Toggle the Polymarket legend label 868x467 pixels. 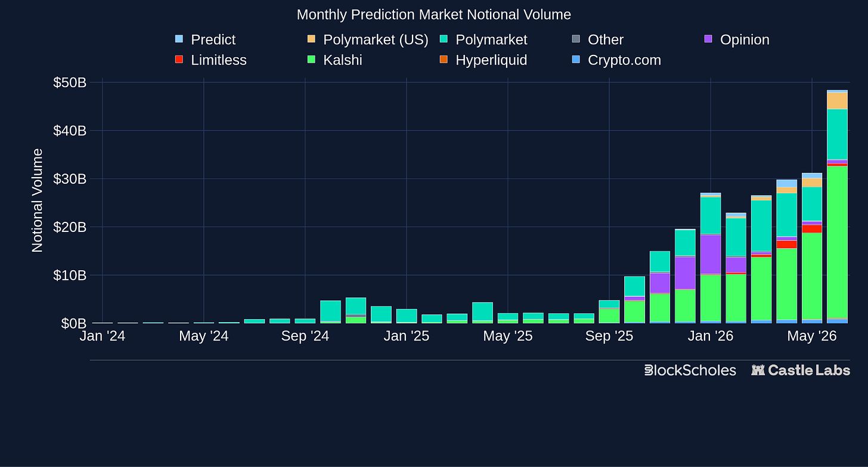[491, 39]
